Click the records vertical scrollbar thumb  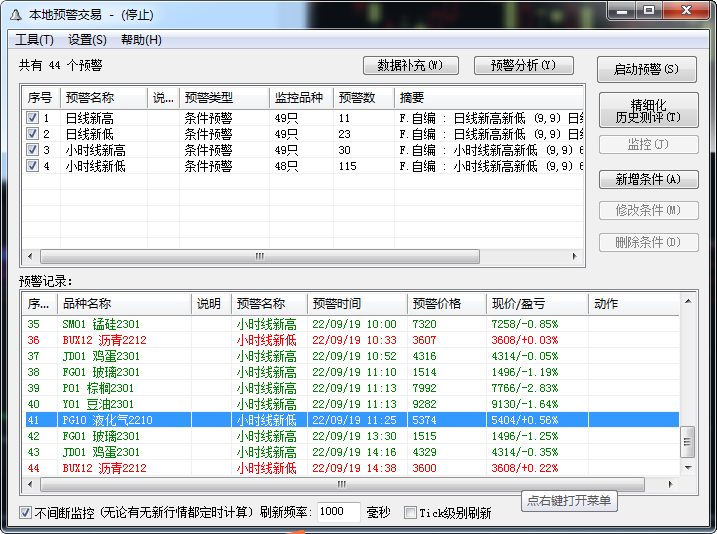[688, 442]
